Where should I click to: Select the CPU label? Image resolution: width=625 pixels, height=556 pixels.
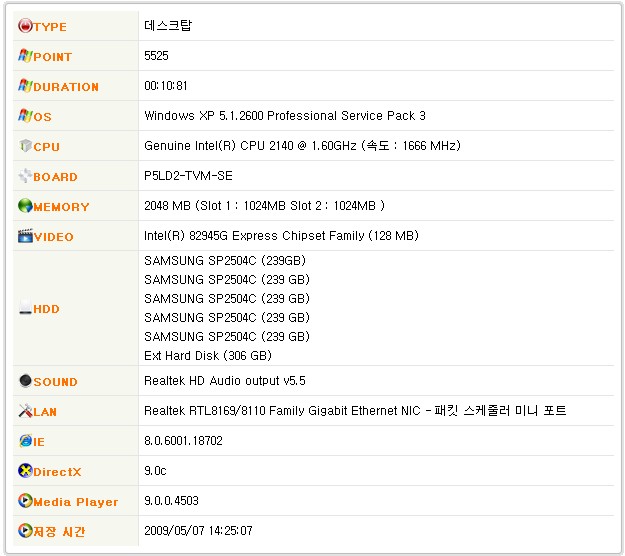(x=46, y=147)
